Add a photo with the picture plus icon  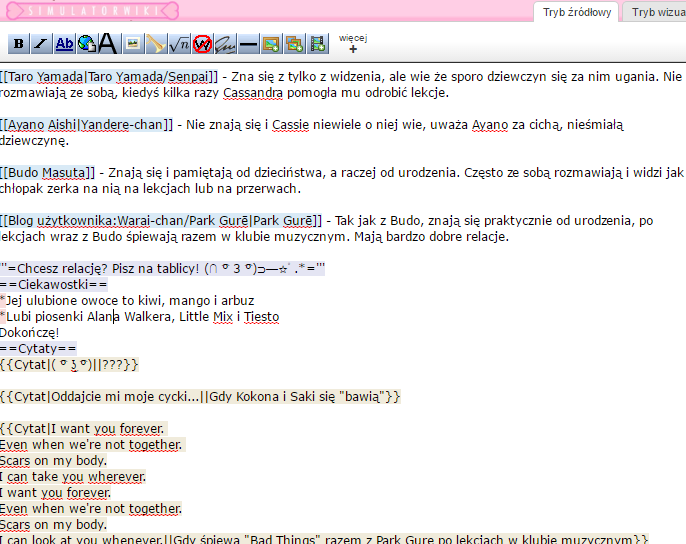[271, 44]
